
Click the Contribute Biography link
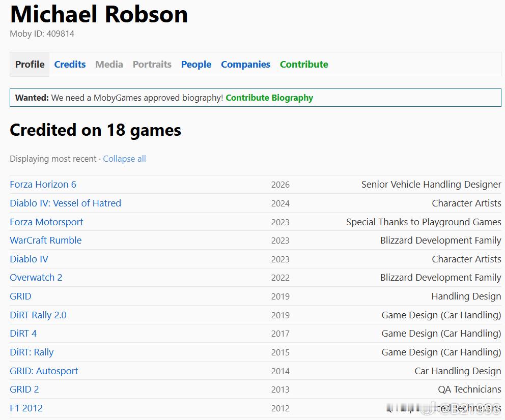tap(269, 98)
